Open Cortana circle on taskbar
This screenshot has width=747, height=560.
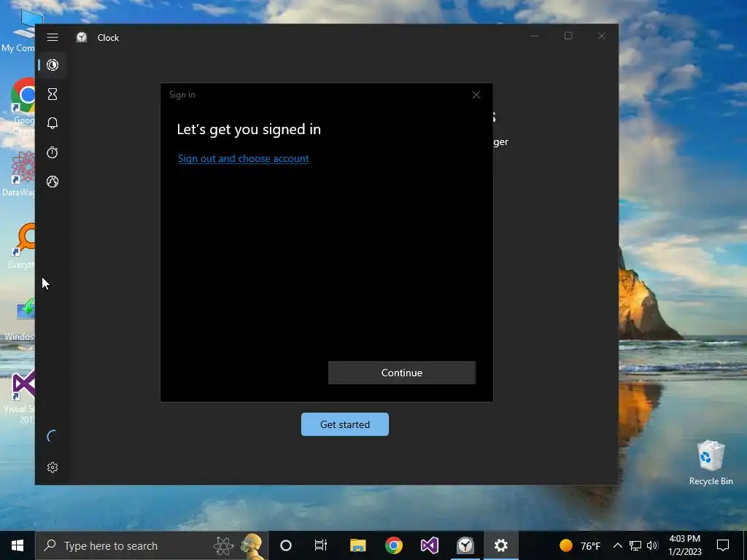[x=285, y=545]
